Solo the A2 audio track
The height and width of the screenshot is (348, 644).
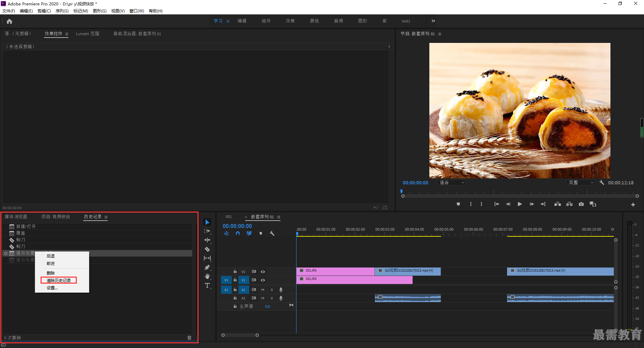pyautogui.click(x=272, y=298)
